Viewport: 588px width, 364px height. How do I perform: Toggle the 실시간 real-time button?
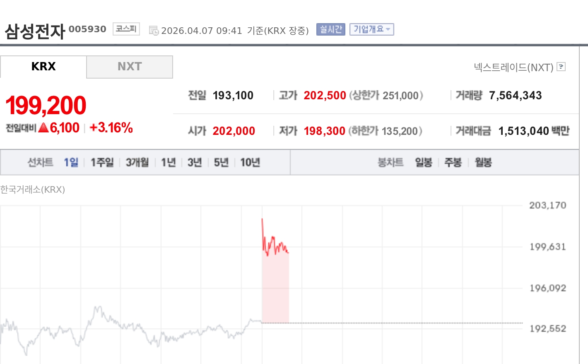(330, 29)
